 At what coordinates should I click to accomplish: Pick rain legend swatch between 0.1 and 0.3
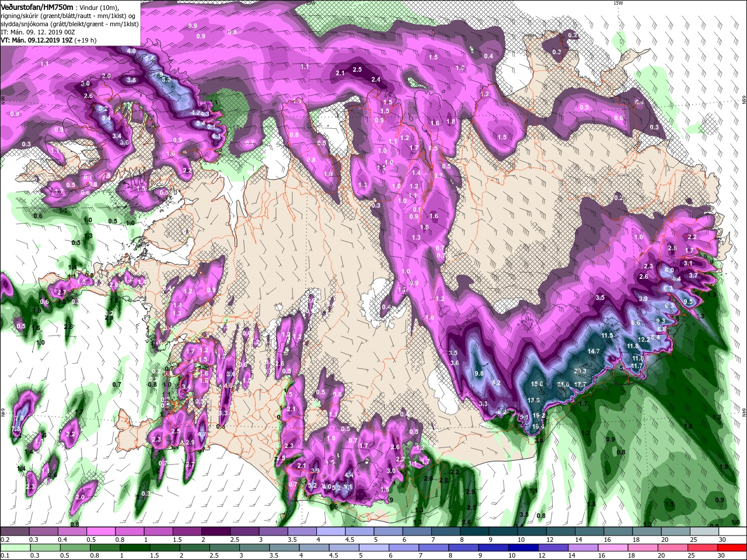pyautogui.click(x=16, y=548)
